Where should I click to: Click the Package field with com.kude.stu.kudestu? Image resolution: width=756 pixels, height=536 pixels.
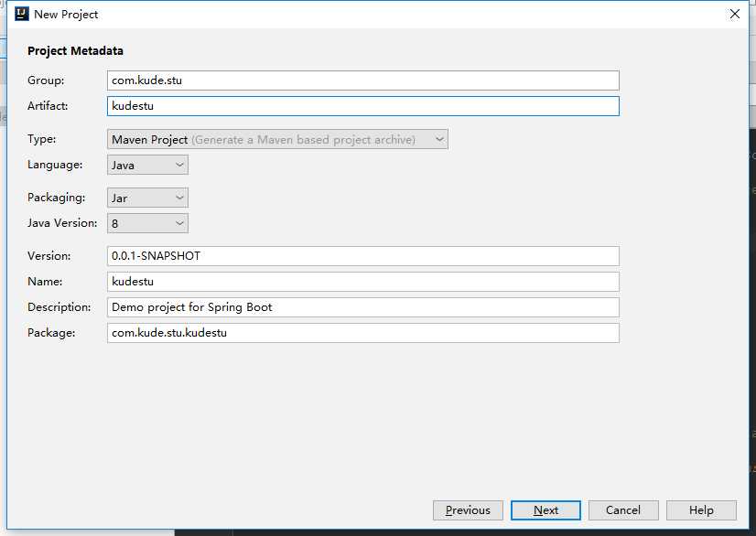[362, 333]
